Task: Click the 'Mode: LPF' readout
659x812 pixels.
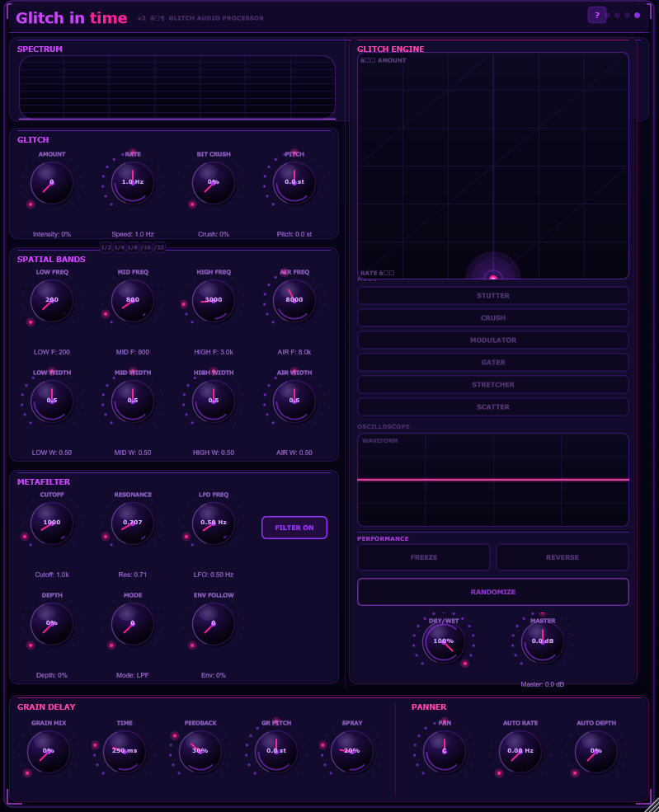Action: coord(133,675)
